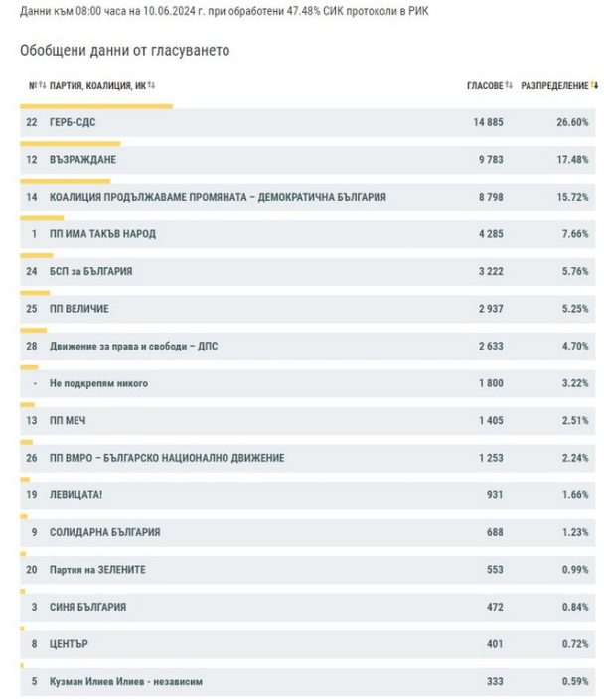Click the yellow result bar above ВЪЗРАЖДАНЕ

(x=70, y=143)
